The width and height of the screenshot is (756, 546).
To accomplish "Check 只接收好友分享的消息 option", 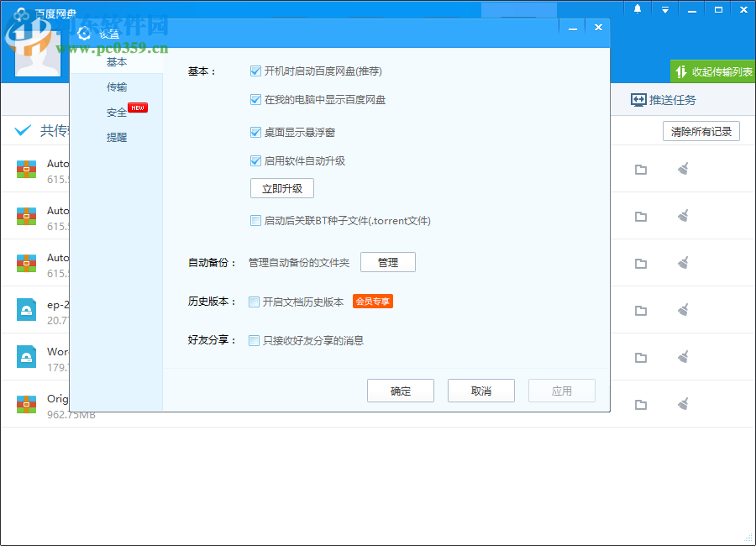I will tap(255, 340).
